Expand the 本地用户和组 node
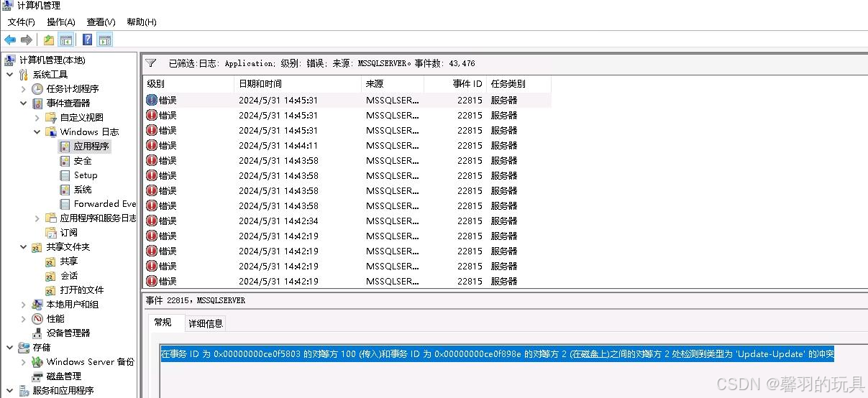This screenshot has height=398, width=868. click(23, 305)
